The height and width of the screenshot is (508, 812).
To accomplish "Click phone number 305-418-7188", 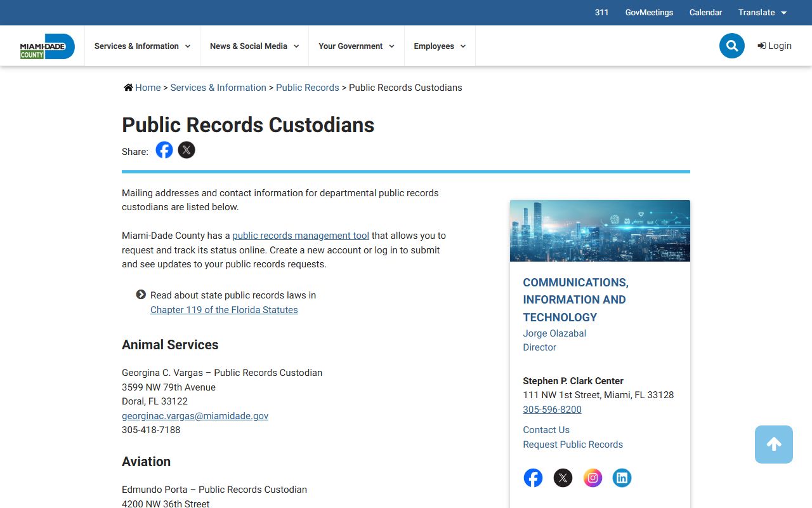I will 151,430.
